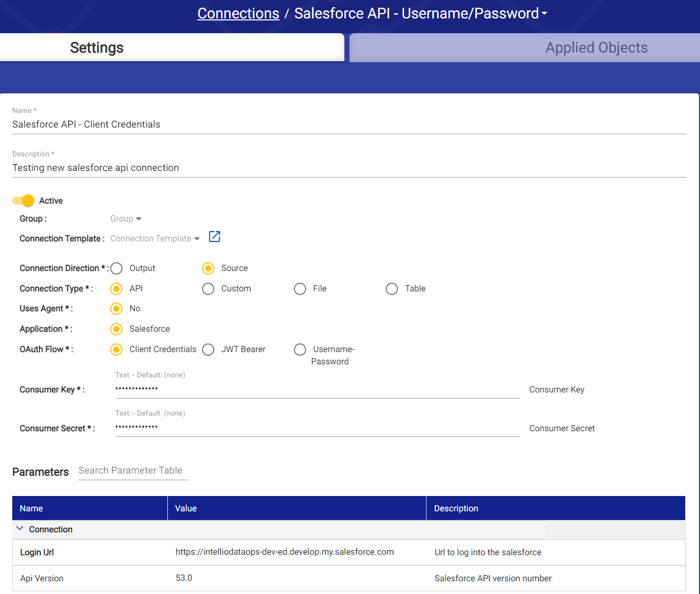
Task: Collapse the Connection parameter group
Action: tap(20, 529)
